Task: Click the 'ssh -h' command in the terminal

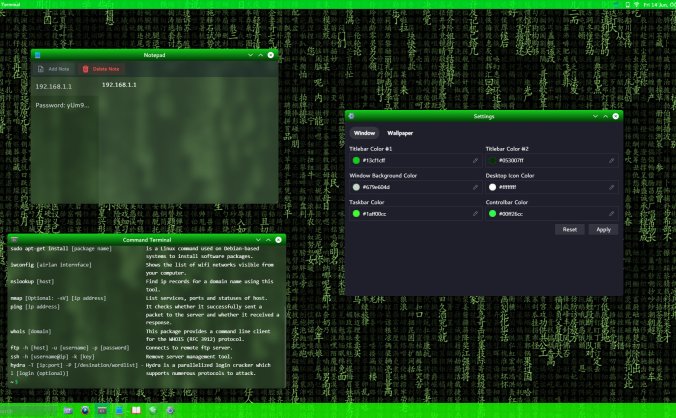Action: click(52, 356)
